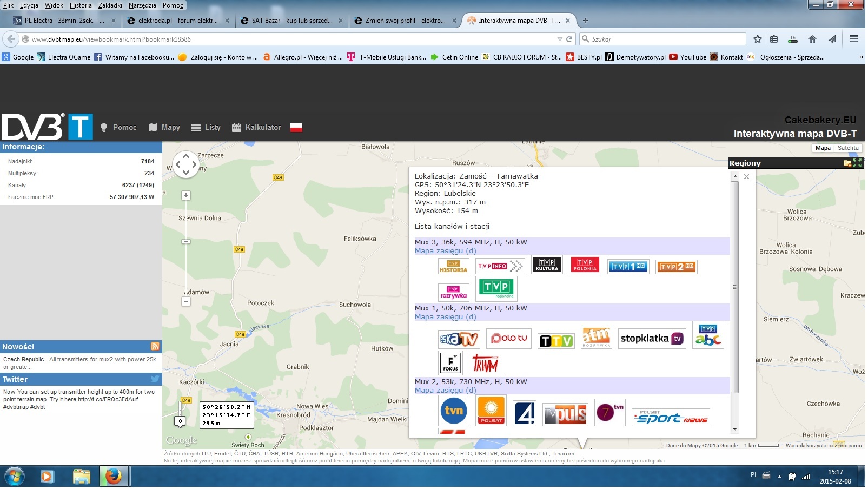Screen dimensions: 868x489
Task: Select the TVP1 HD channel logo
Action: tap(629, 267)
